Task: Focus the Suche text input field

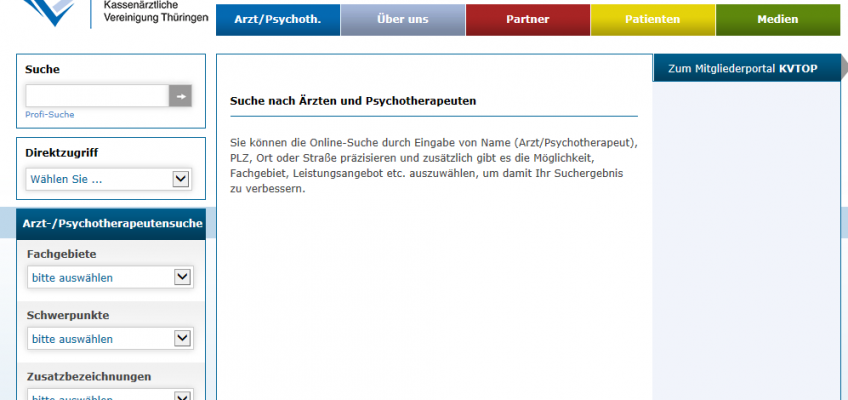Action: point(97,96)
